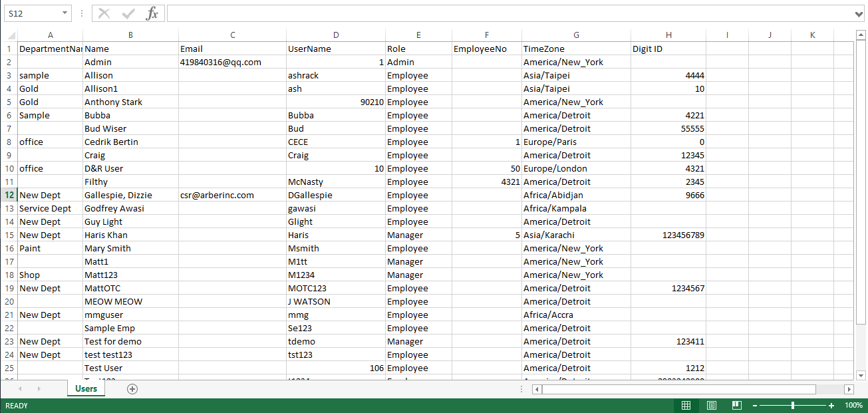The width and height of the screenshot is (868, 413).
Task: Open the Insert Function (fx) dialog
Action: [x=152, y=13]
